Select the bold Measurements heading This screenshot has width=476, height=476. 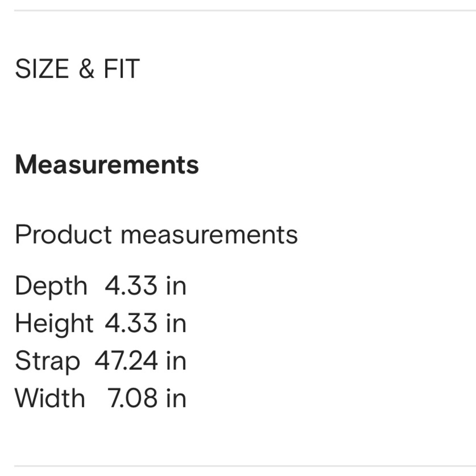coord(107,165)
